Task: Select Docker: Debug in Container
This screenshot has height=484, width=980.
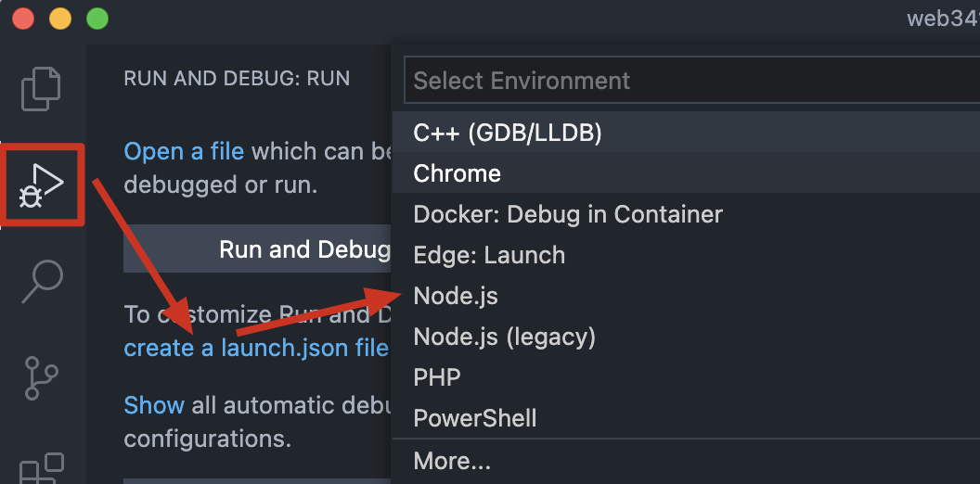Action: click(567, 214)
